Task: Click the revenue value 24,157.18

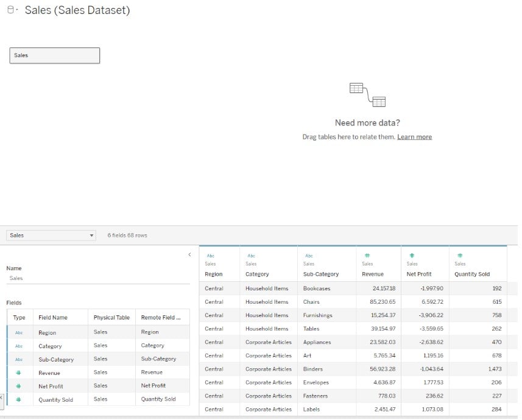Action: coord(384,288)
